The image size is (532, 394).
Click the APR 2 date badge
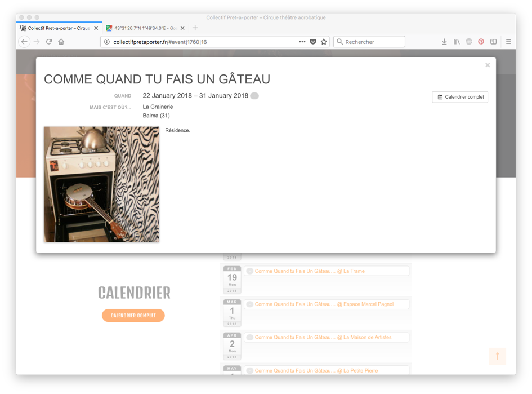click(232, 346)
